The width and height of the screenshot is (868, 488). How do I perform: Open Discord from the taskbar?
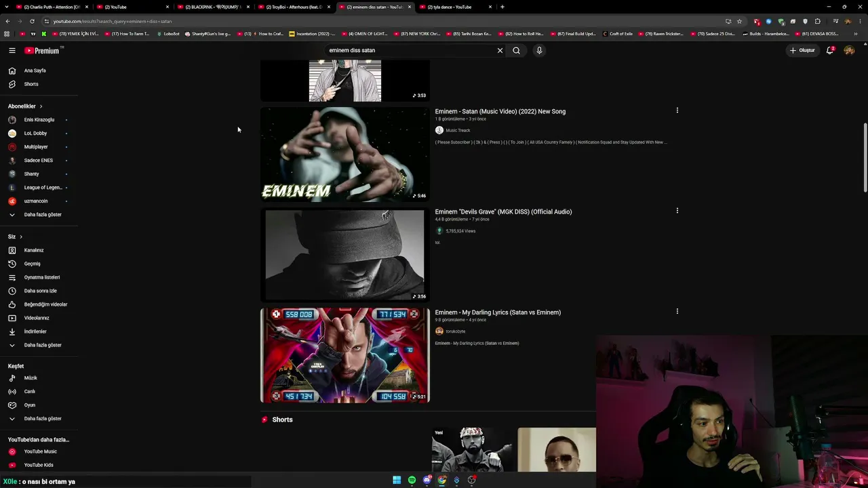[427, 480]
